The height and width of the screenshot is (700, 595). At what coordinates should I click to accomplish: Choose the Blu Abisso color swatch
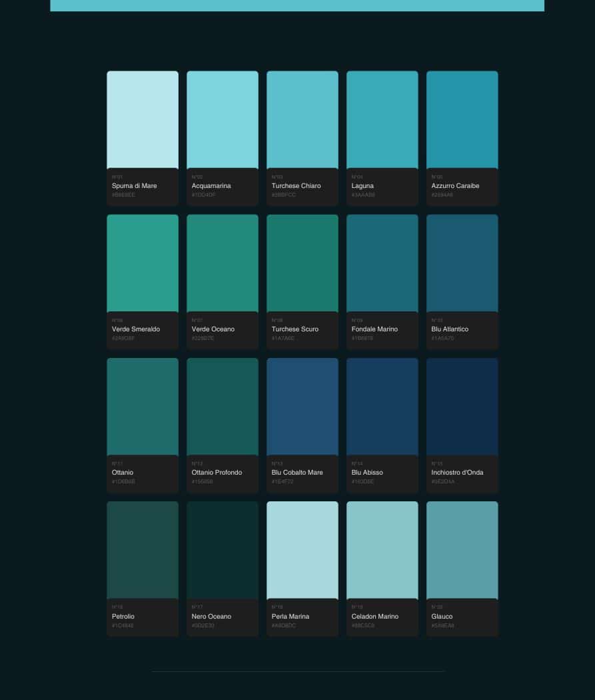pos(382,407)
